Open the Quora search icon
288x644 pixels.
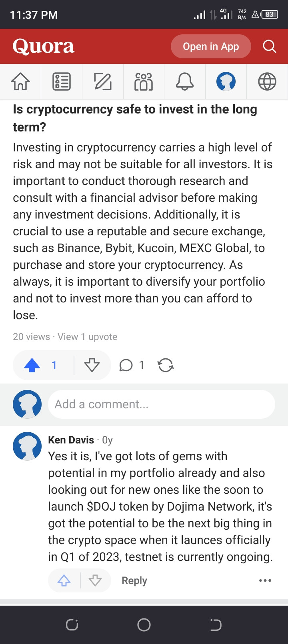coord(269,46)
